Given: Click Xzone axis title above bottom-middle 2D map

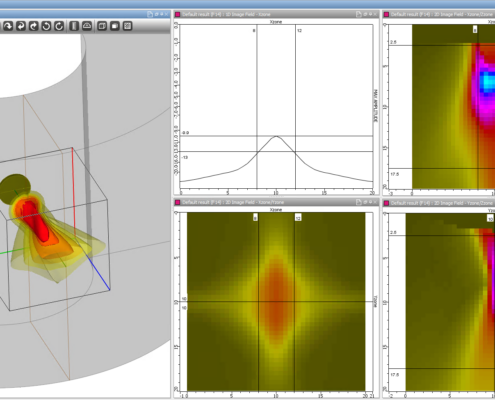Looking at the screenshot, I should [276, 210].
